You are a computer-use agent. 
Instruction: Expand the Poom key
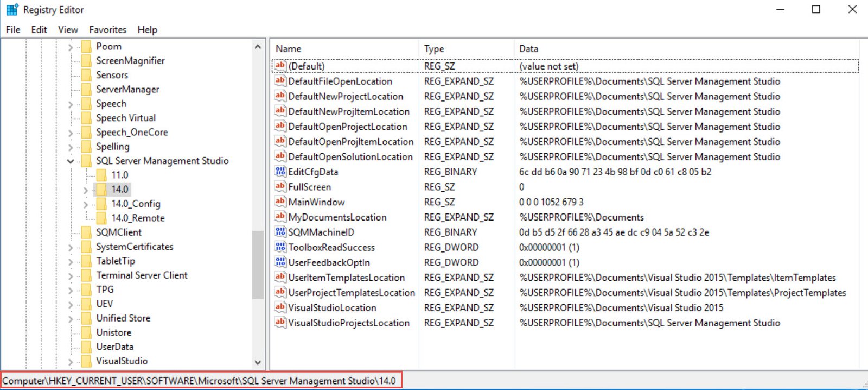(x=71, y=47)
